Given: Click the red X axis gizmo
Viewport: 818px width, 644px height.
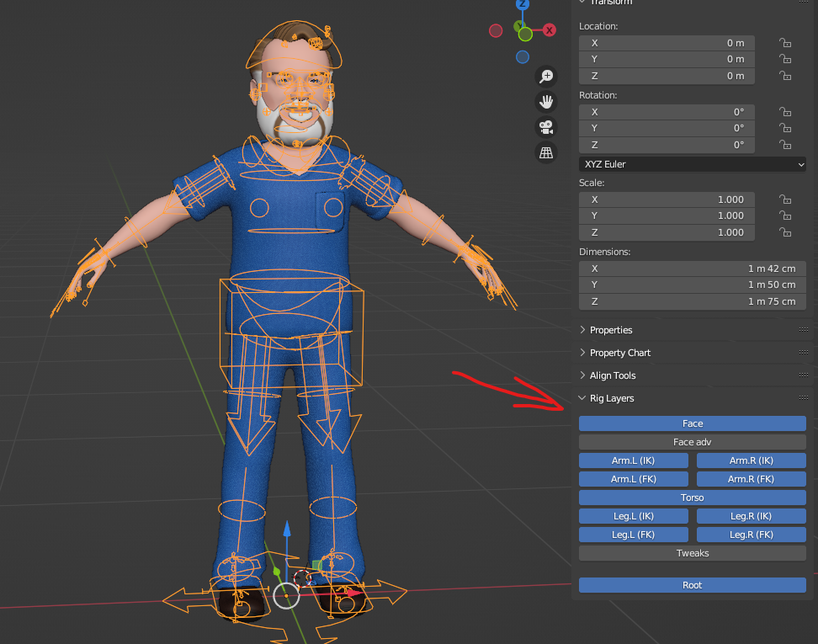Looking at the screenshot, I should point(550,30).
